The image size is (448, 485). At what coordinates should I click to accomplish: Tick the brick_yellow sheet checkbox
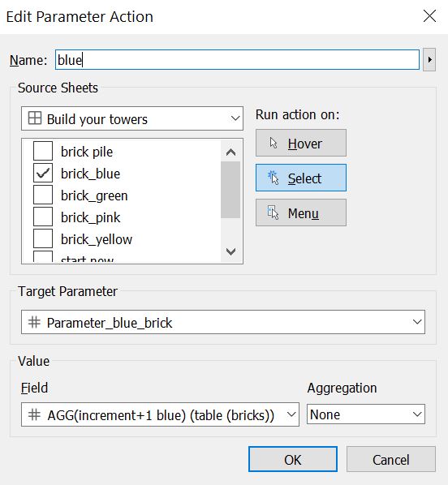43,238
